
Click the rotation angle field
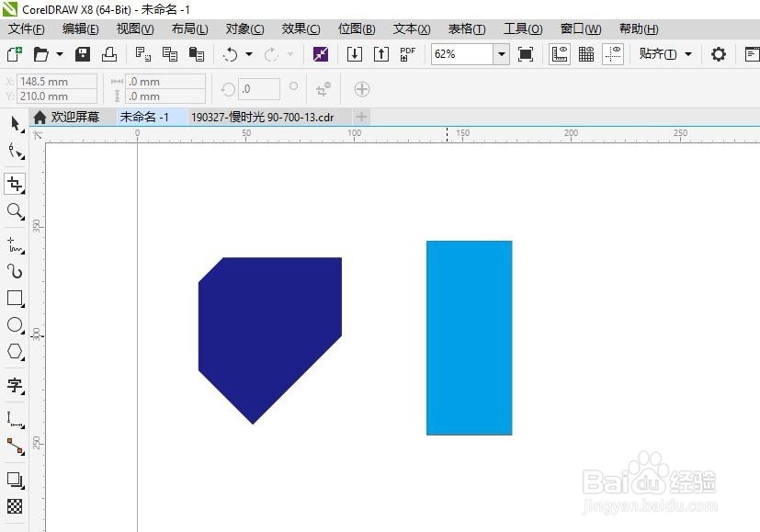[259, 89]
